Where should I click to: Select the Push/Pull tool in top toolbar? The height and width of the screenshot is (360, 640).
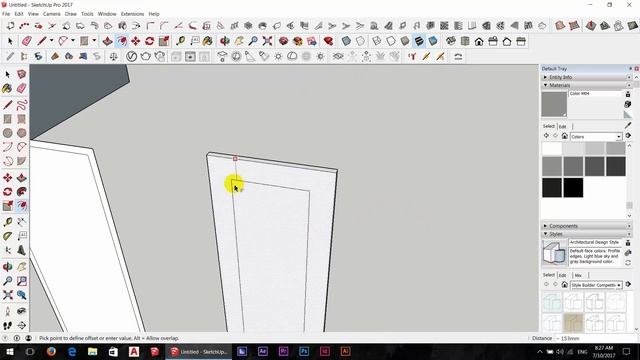click(x=107, y=41)
